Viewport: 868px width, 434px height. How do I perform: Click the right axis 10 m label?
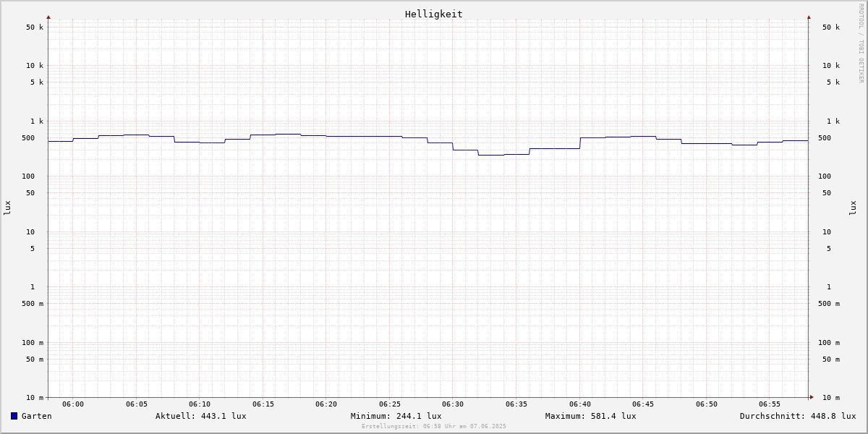click(831, 398)
